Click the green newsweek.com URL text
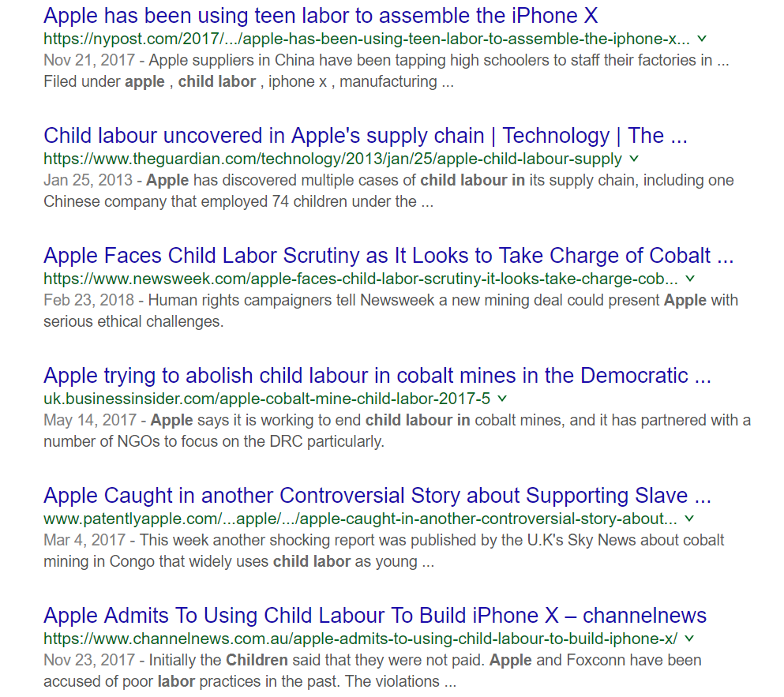The width and height of the screenshot is (784, 697). pos(360,279)
